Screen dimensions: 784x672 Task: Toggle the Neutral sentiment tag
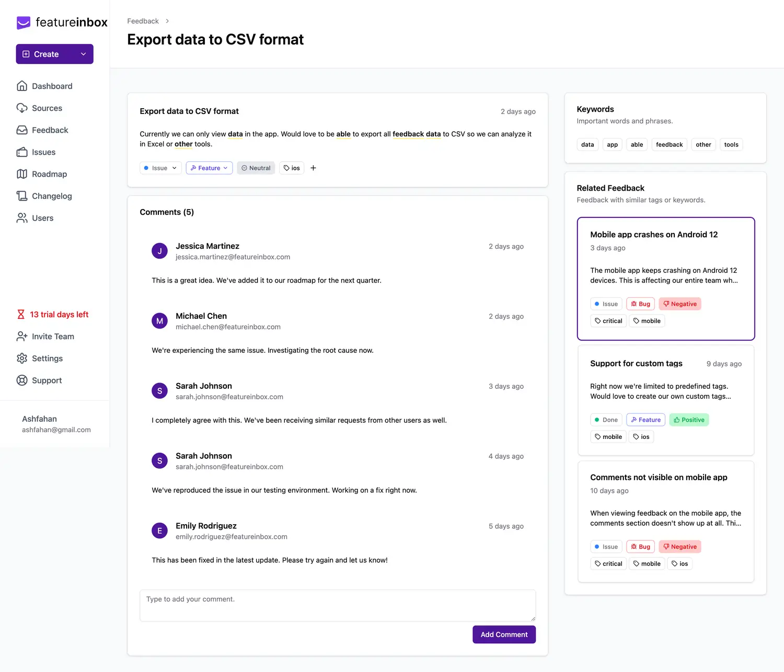(x=256, y=168)
